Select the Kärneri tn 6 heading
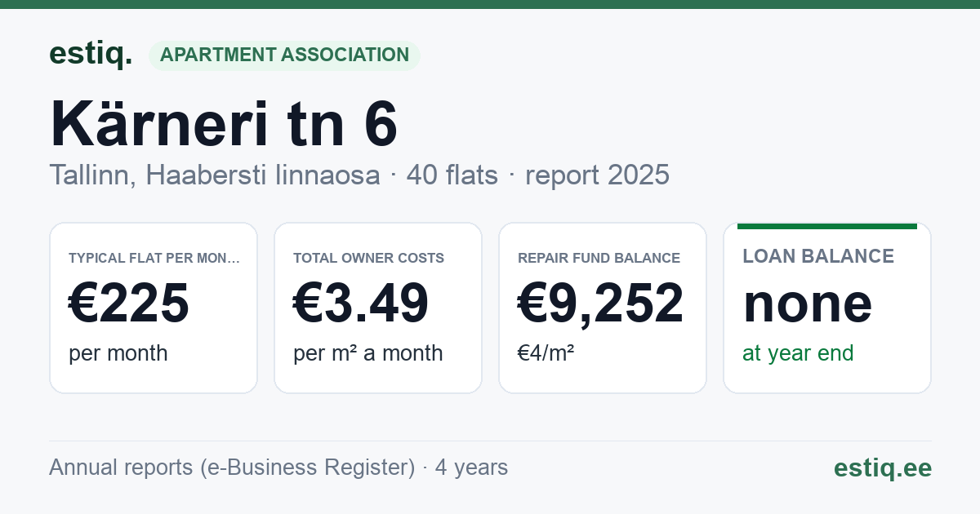980x514 pixels. pyautogui.click(x=224, y=123)
